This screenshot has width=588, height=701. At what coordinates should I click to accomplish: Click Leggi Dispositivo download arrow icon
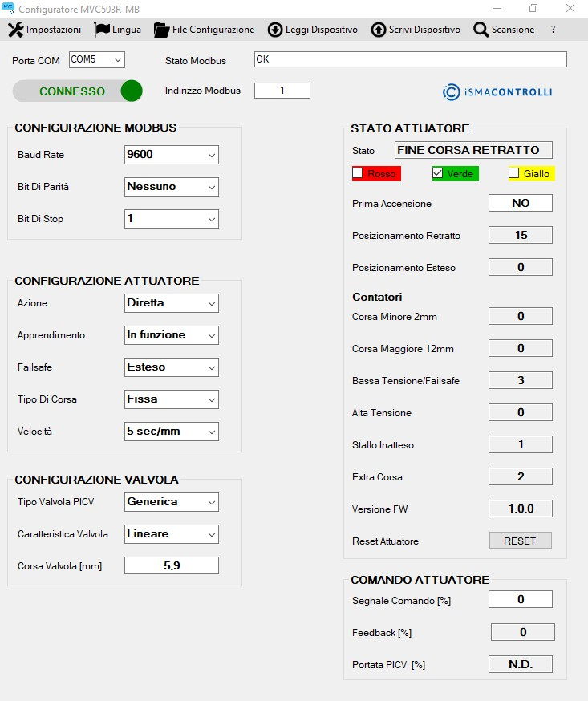point(275,30)
